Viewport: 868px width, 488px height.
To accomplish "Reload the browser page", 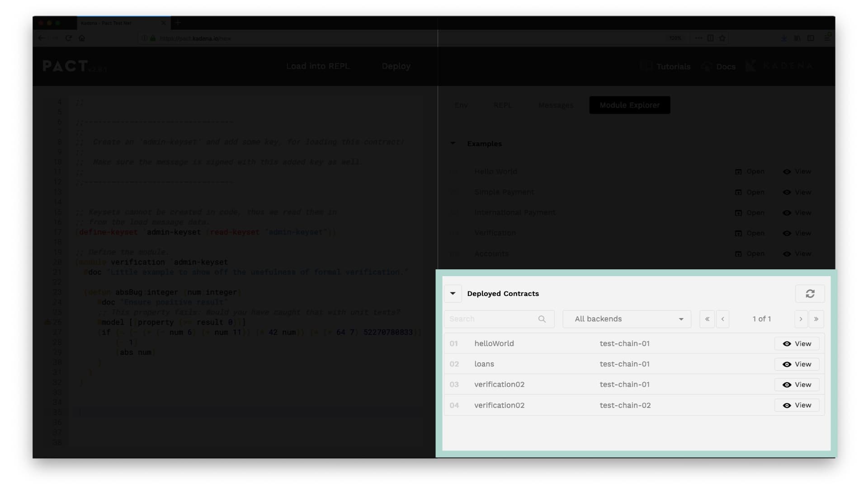I will 69,38.
